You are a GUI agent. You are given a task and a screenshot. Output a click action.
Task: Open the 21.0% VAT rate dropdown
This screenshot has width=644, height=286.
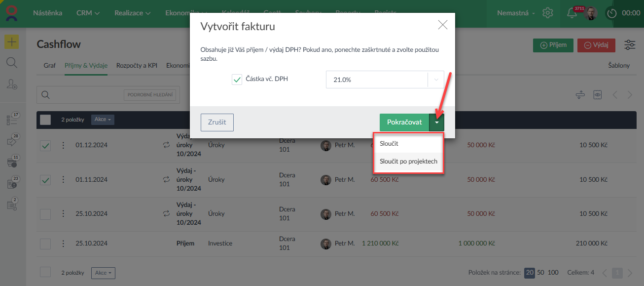click(385, 80)
